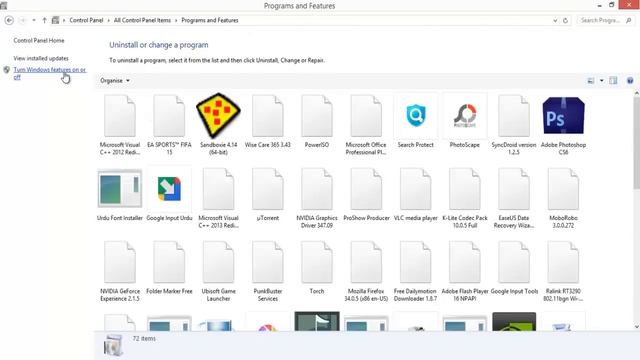Open recent locations dropdown arrow
This screenshot has height=360, width=640.
pos(34,20)
